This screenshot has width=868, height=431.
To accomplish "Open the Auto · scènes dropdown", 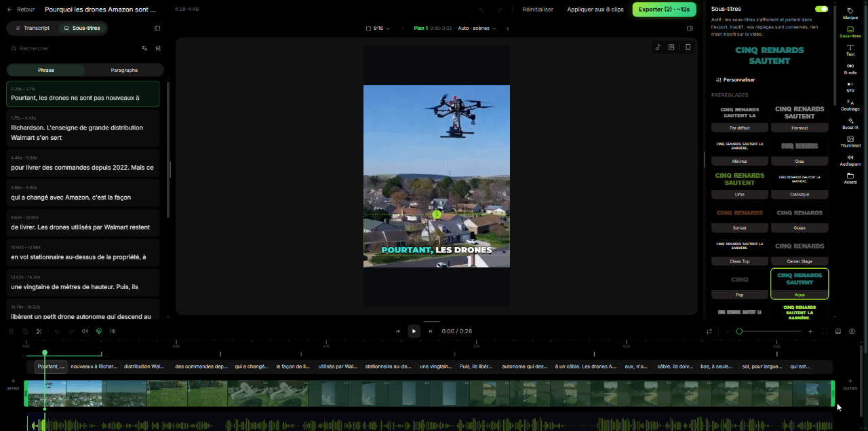I will pos(477,29).
